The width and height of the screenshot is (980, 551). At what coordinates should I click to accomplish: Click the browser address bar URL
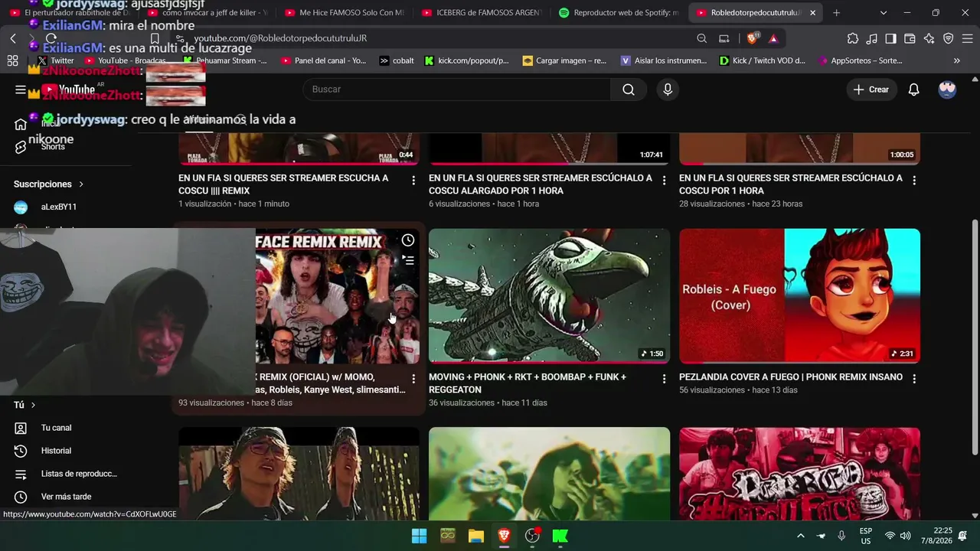(280, 38)
